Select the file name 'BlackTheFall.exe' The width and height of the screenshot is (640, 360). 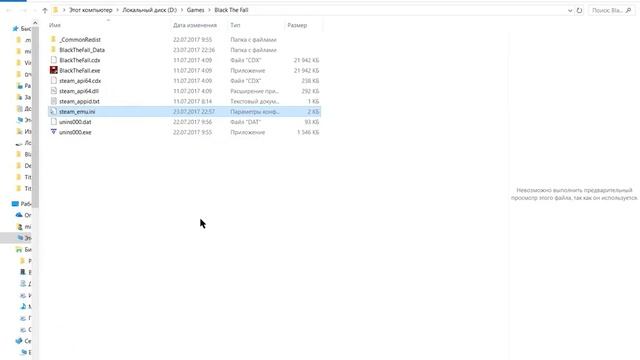[x=80, y=70]
